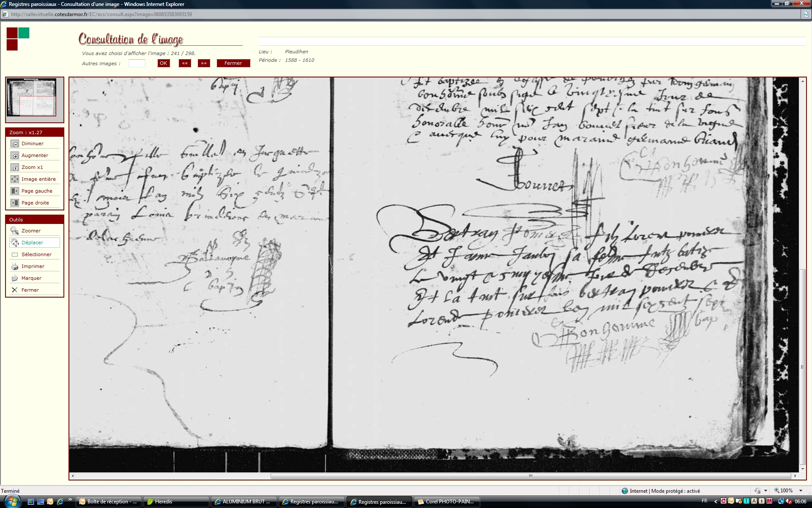Screen dimensions: 812x508
Task: Select the Zoom x1 icon
Action: click(15, 168)
